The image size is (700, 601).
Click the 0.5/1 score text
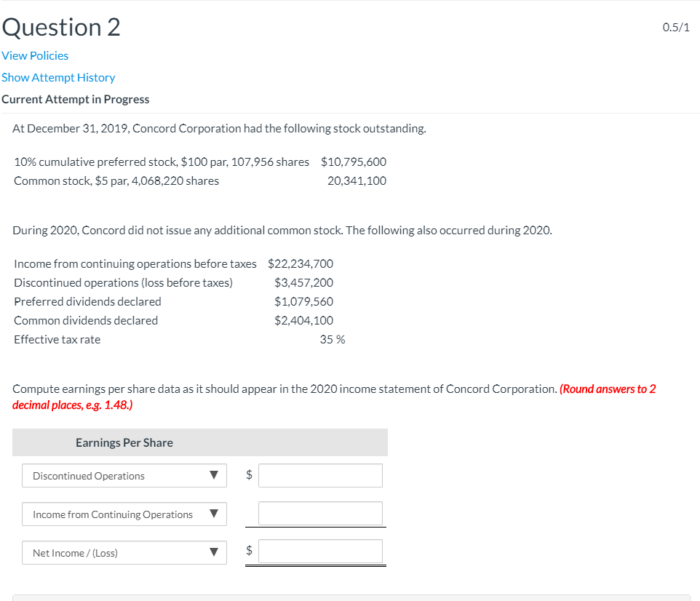pos(676,27)
